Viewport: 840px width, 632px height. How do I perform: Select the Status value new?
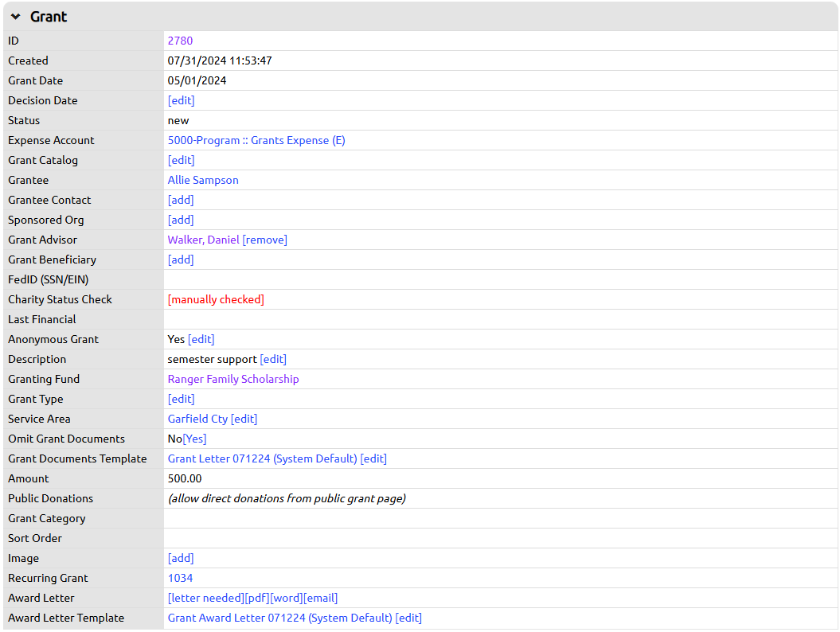tap(178, 120)
